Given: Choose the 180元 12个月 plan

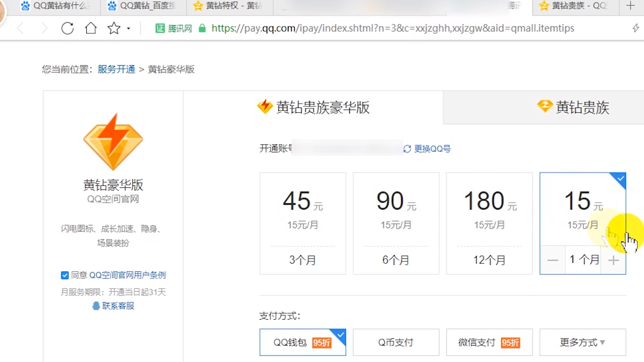Looking at the screenshot, I should tap(489, 223).
